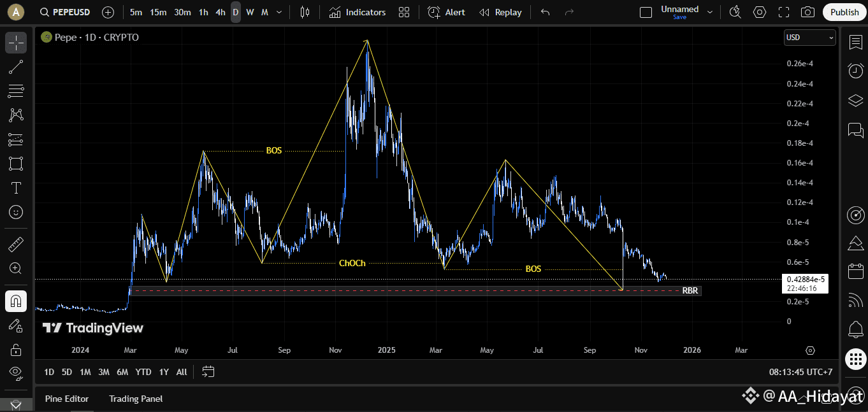Open indicator templates grid
The height and width of the screenshot is (412, 868).
point(404,12)
